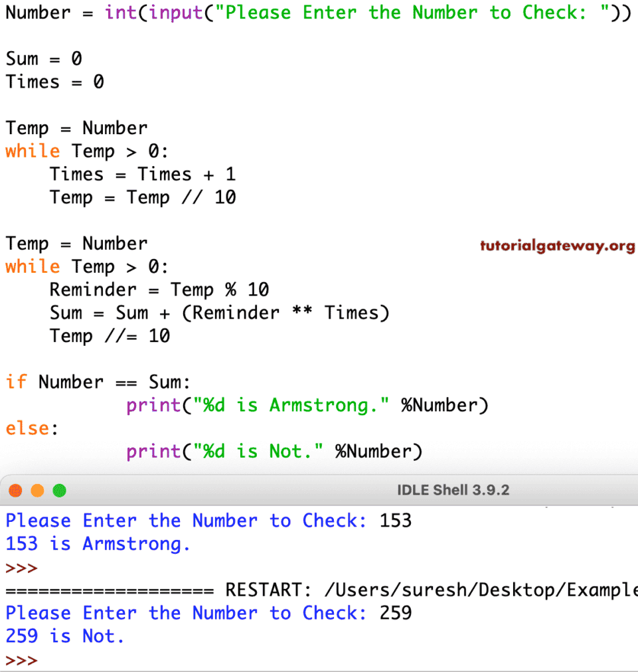Select the RESTART separator line in the shell

coord(266,590)
